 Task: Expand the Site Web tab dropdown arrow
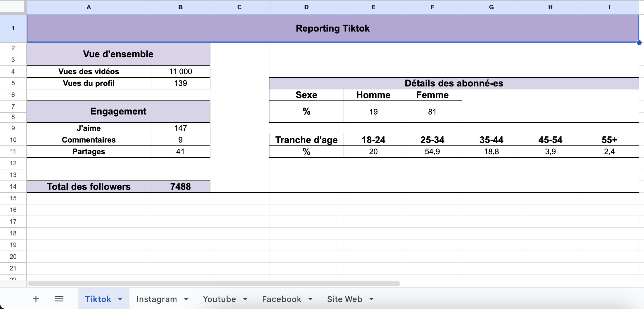pyautogui.click(x=371, y=299)
